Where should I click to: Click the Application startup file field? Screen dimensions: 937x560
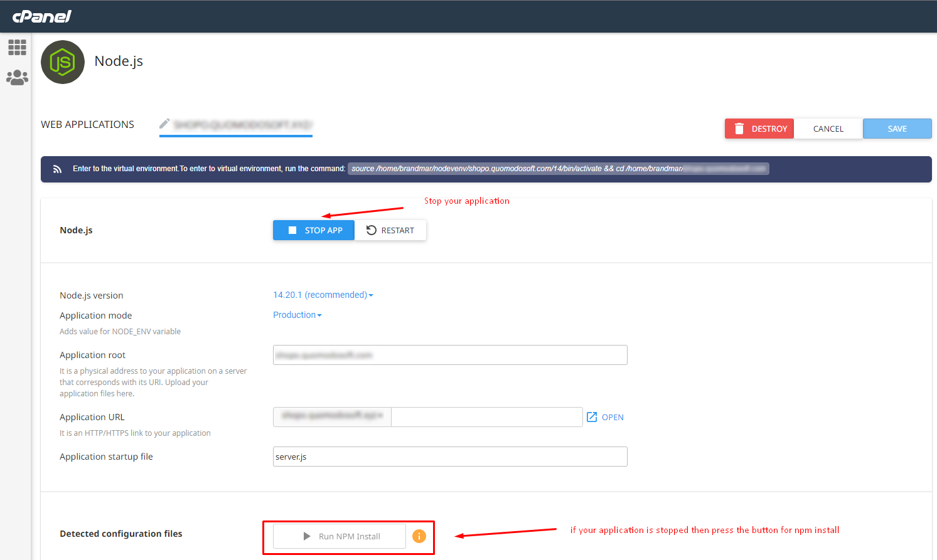pos(450,457)
